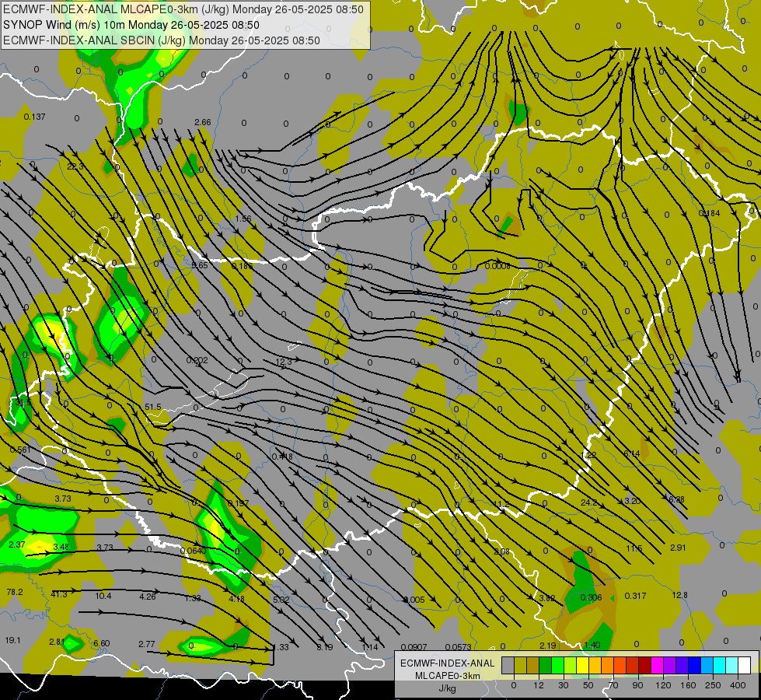This screenshot has width=761, height=700.
Task: Click the gray swatch in the color legend
Action: point(508,665)
